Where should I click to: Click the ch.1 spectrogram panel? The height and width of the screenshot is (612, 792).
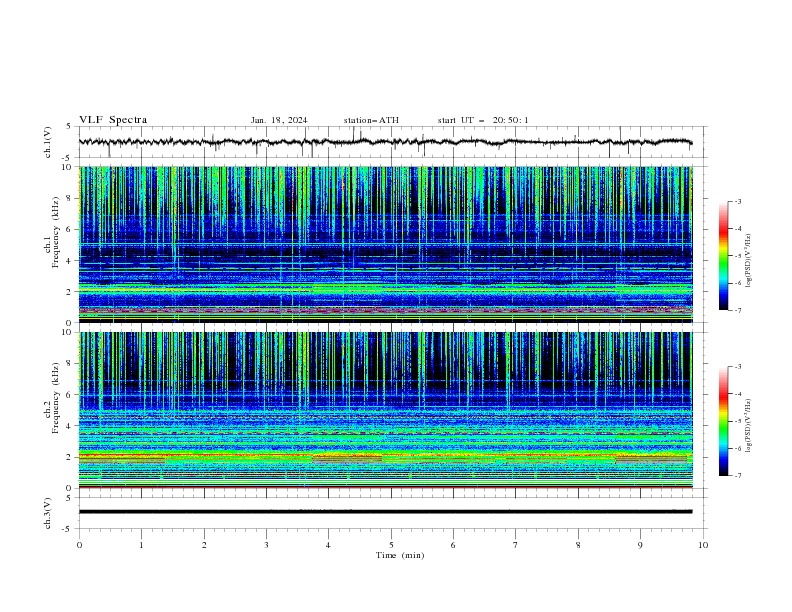386,244
